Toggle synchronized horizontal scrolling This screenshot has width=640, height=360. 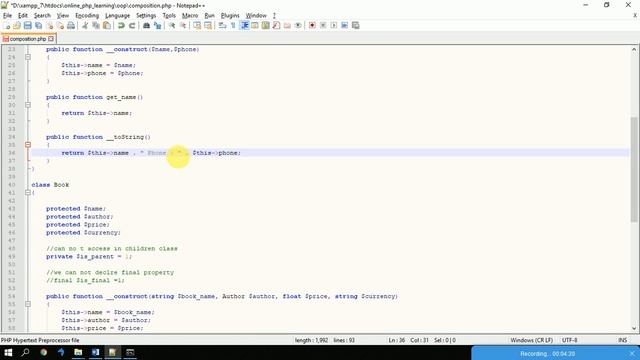tap(208, 25)
